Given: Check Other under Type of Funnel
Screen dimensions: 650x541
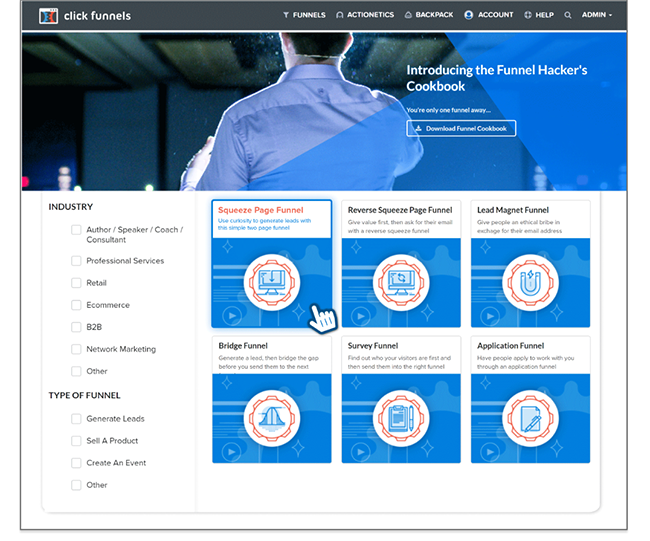Looking at the screenshot, I should click(76, 485).
